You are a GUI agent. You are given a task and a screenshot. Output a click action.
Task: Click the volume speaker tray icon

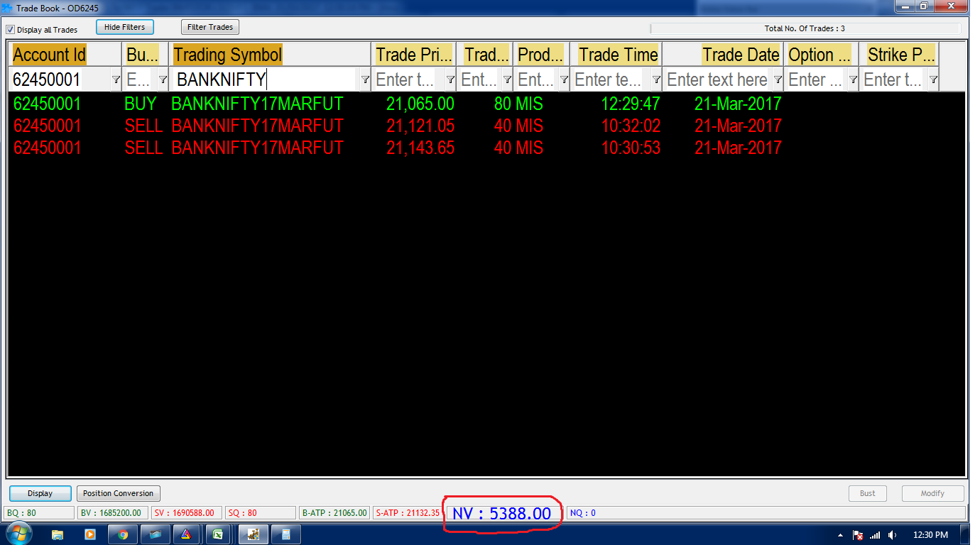(892, 535)
